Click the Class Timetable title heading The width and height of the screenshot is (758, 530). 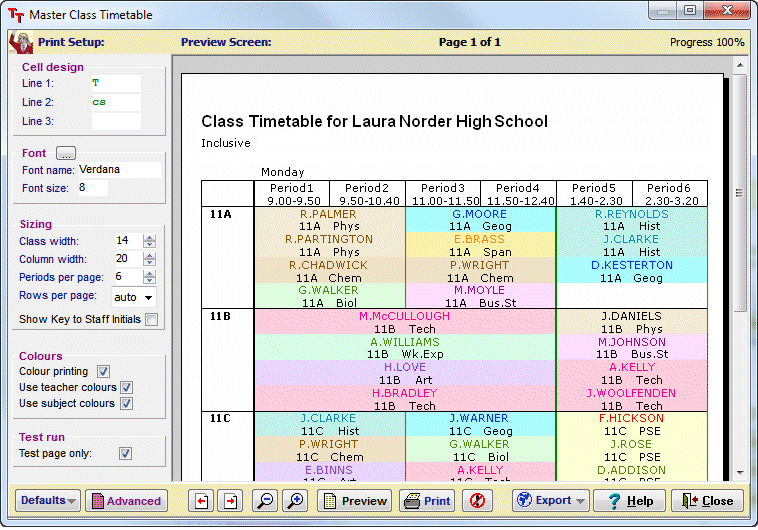point(375,121)
